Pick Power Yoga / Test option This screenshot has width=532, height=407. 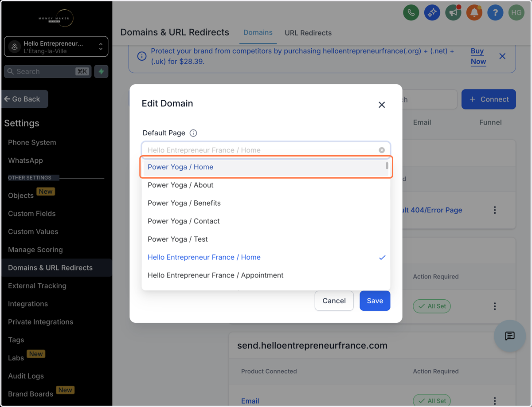tap(266, 239)
